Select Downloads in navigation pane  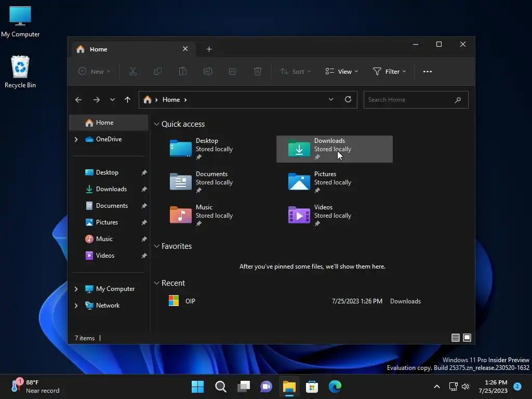(x=109, y=189)
